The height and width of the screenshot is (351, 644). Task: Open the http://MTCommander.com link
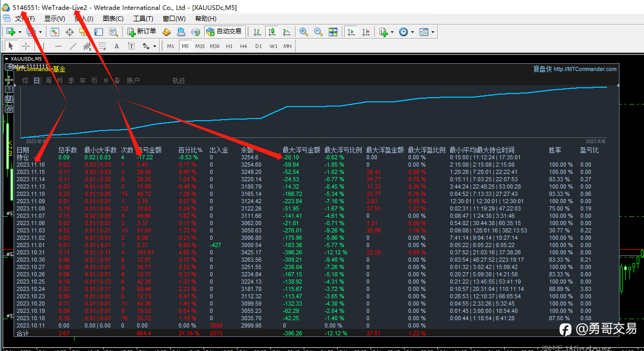(585, 69)
